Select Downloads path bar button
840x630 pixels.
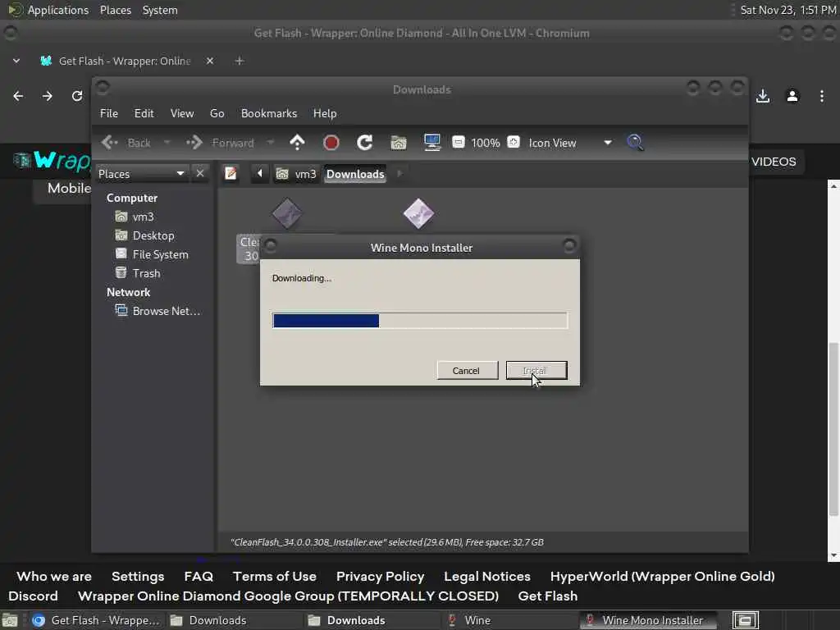[355, 174]
